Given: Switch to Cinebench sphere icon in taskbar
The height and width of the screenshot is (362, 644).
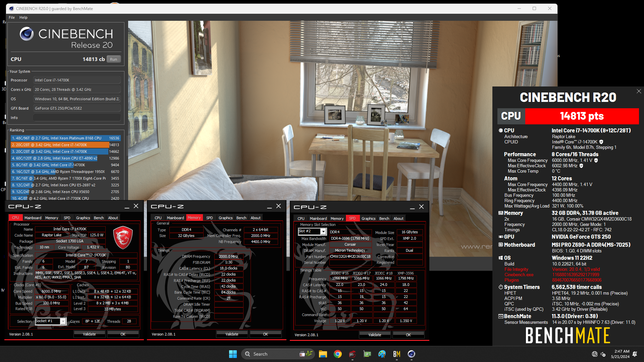Looking at the screenshot, I should pyautogui.click(x=412, y=354).
